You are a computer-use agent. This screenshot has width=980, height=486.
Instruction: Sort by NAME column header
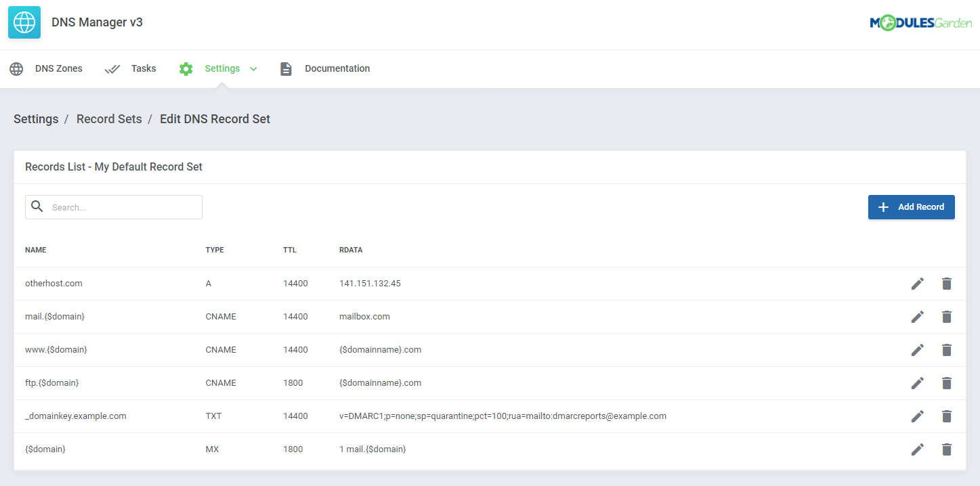pos(36,250)
